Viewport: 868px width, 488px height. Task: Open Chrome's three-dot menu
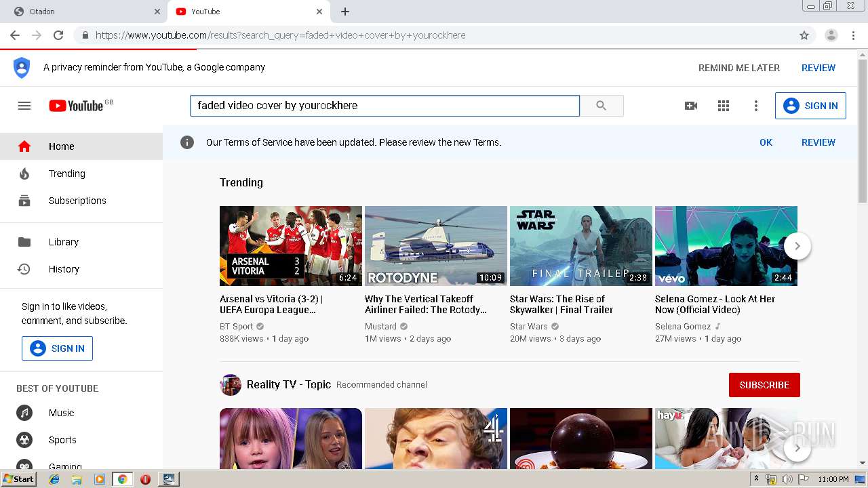853,35
